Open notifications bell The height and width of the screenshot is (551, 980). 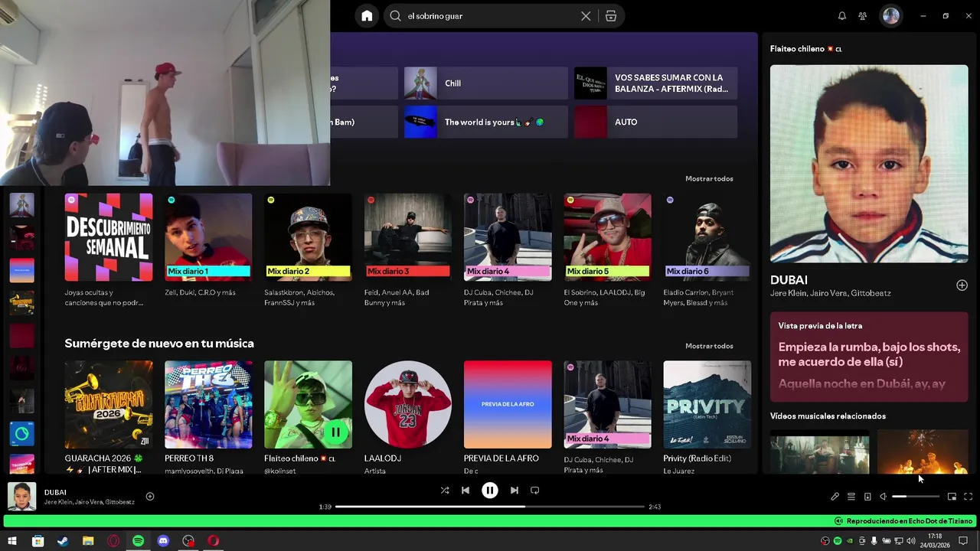tap(842, 16)
